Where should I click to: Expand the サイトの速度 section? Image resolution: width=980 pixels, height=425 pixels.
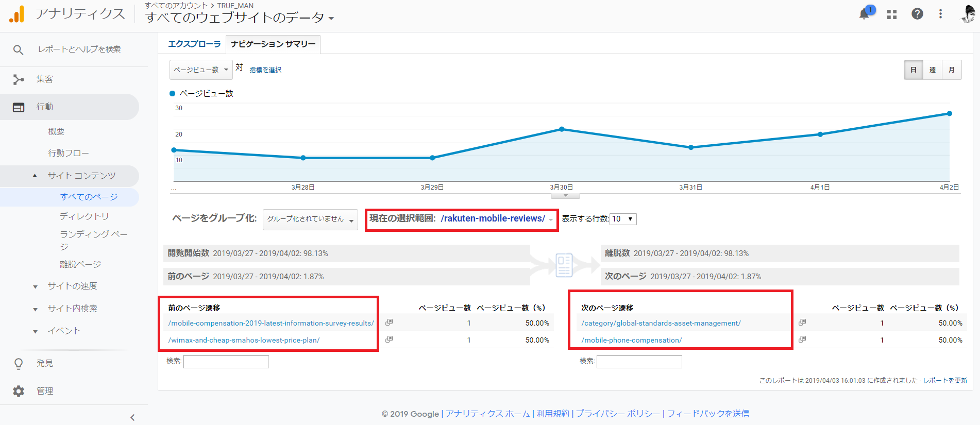pyautogui.click(x=35, y=287)
